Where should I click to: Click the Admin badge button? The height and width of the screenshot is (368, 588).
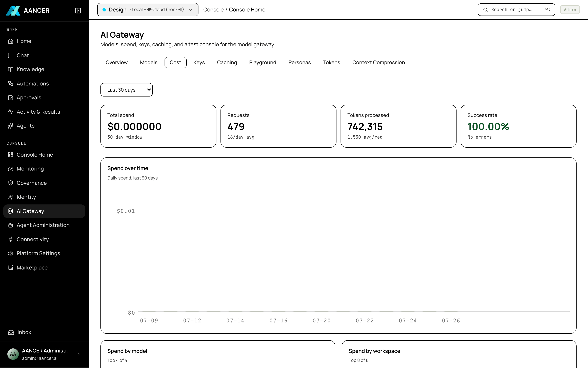(x=570, y=9)
